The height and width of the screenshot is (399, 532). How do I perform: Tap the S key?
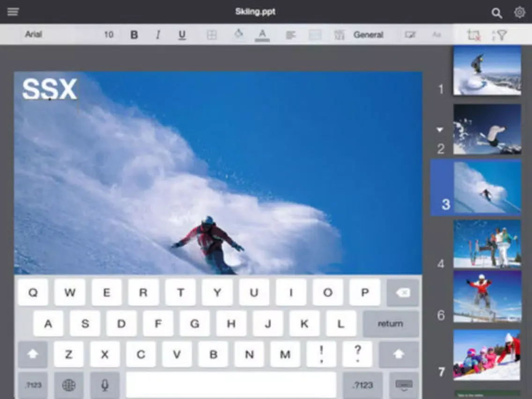pyautogui.click(x=85, y=324)
